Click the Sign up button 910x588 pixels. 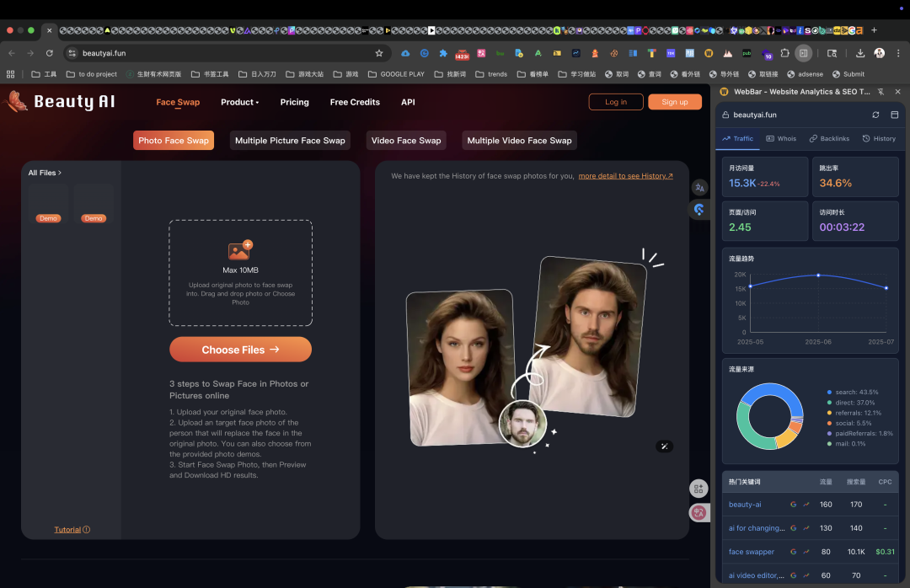[x=674, y=102]
